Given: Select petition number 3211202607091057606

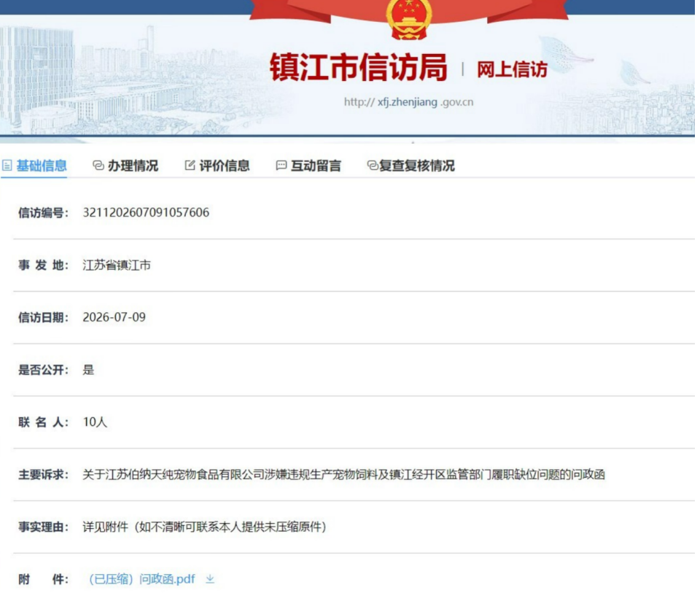Looking at the screenshot, I should click(146, 212).
